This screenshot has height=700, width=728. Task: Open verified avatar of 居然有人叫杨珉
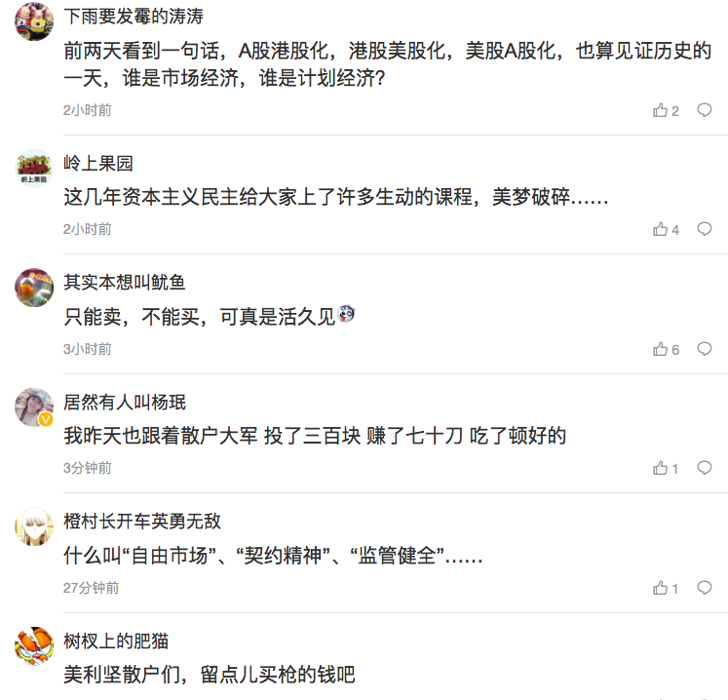pyautogui.click(x=34, y=408)
